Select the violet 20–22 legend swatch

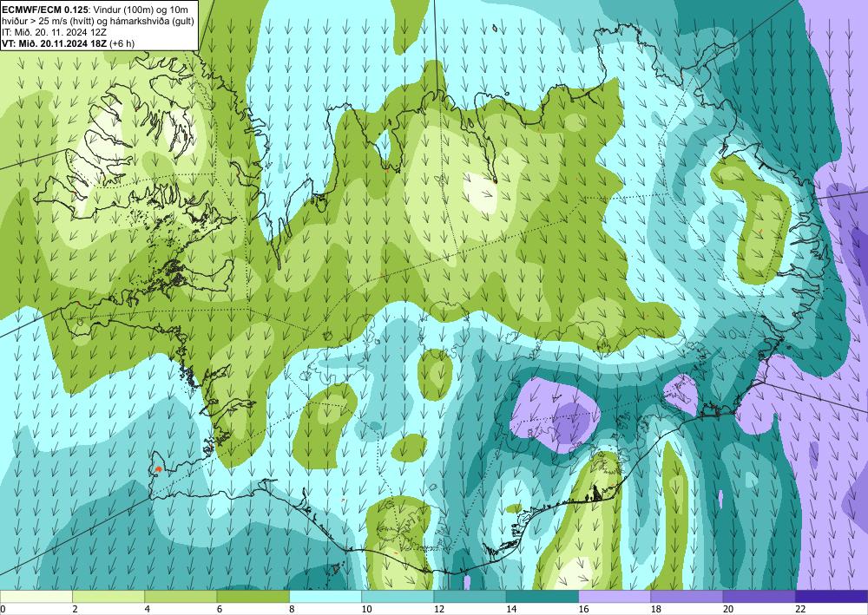[x=759, y=597]
